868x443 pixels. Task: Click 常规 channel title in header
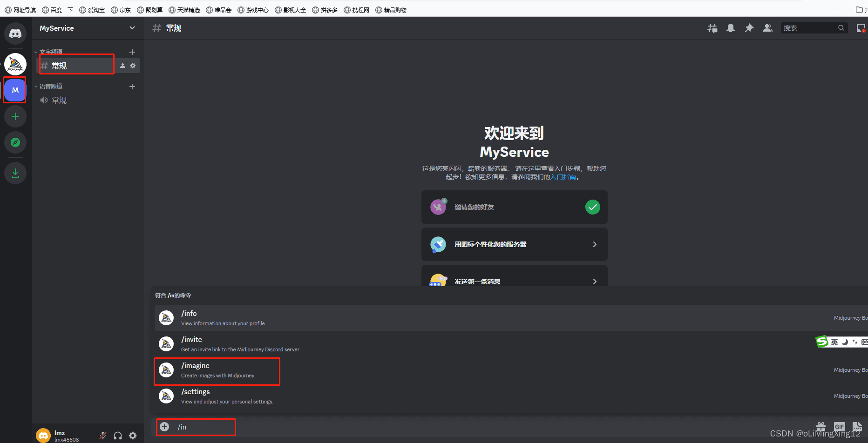(x=174, y=28)
